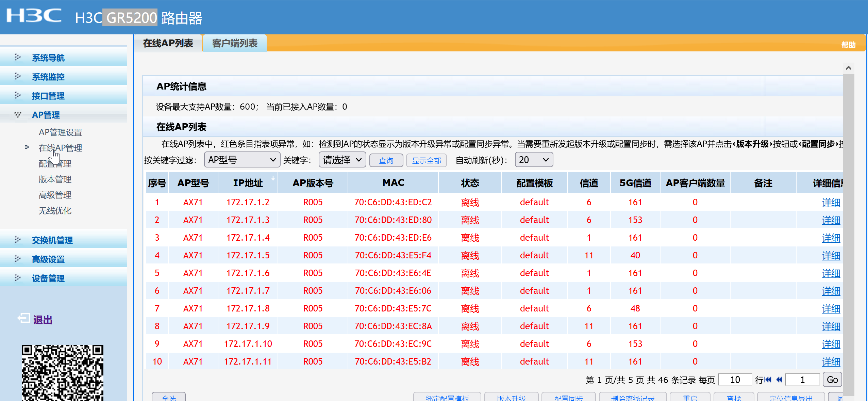Expand the 系统导航 menu

tap(48, 58)
